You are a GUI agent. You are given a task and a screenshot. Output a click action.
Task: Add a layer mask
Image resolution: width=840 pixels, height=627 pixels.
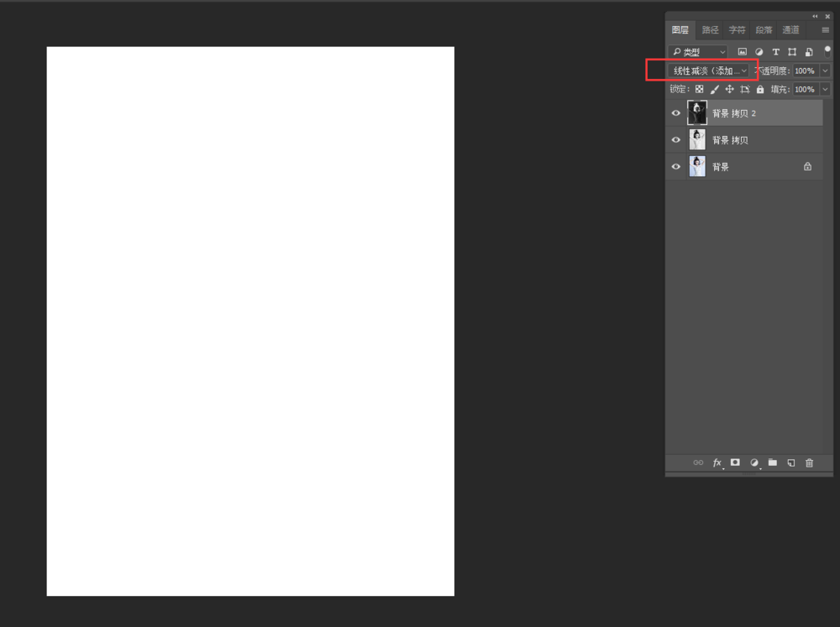[735, 462]
